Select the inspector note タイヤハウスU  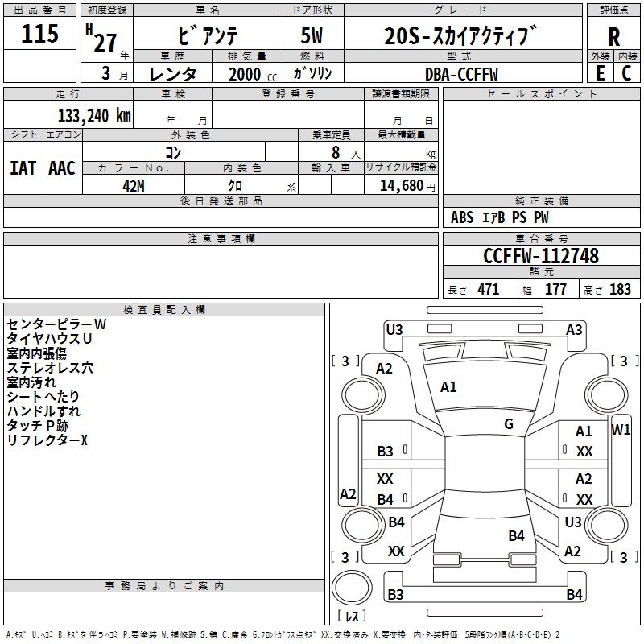click(x=49, y=338)
